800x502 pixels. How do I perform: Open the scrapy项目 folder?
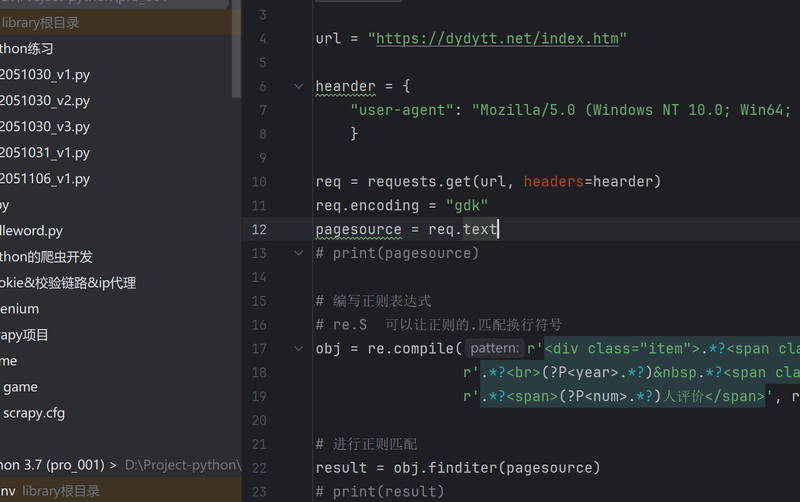click(24, 335)
